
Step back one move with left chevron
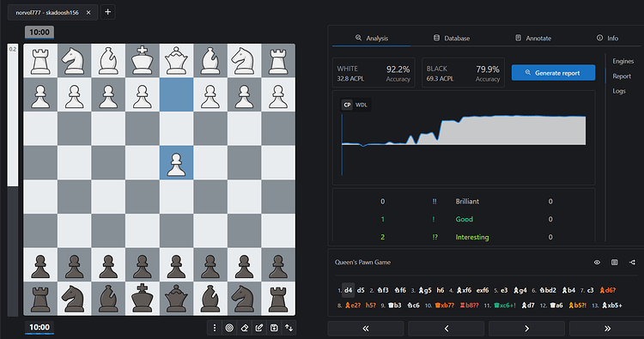[447, 329]
